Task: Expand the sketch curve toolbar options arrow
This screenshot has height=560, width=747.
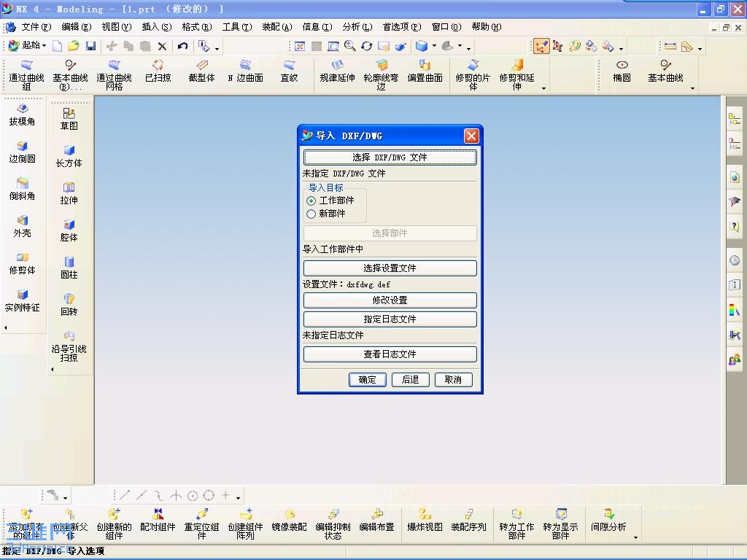Action: click(x=238, y=499)
